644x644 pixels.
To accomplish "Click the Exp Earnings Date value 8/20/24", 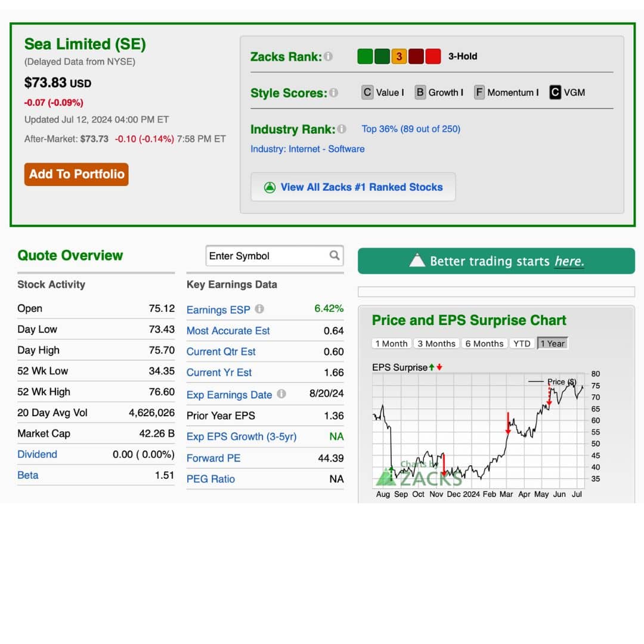I will (327, 393).
